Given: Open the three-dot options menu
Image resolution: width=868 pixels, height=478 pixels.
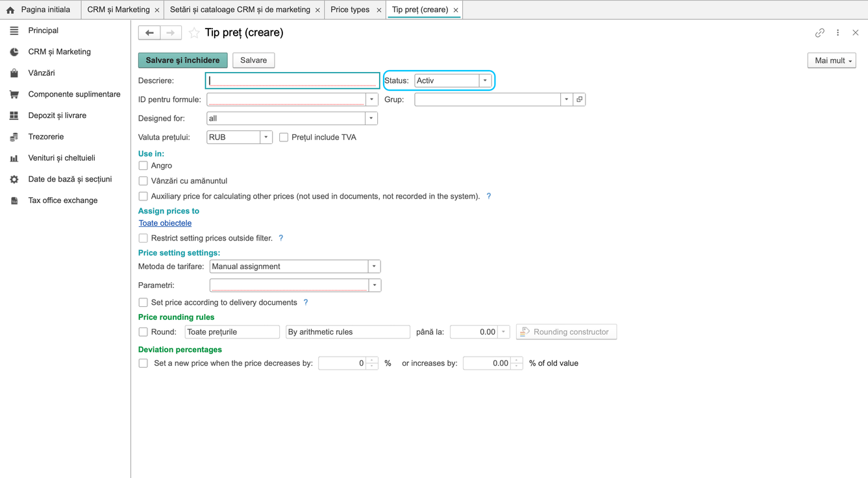Looking at the screenshot, I should click(x=838, y=32).
